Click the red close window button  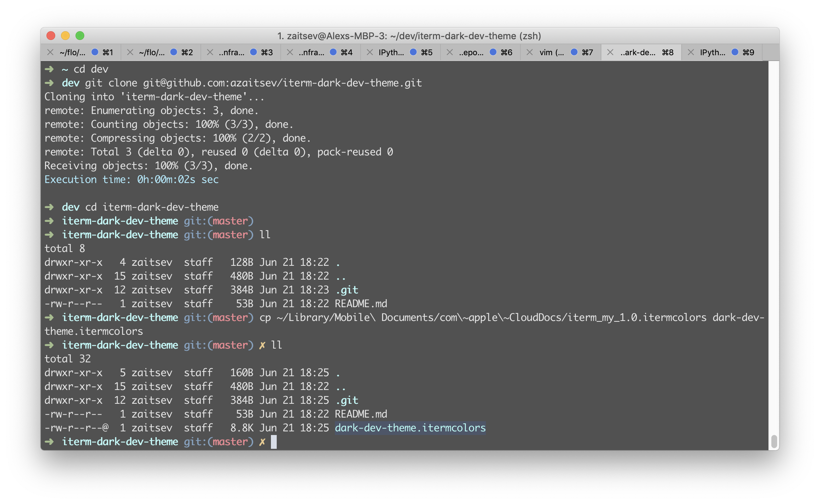tap(51, 36)
